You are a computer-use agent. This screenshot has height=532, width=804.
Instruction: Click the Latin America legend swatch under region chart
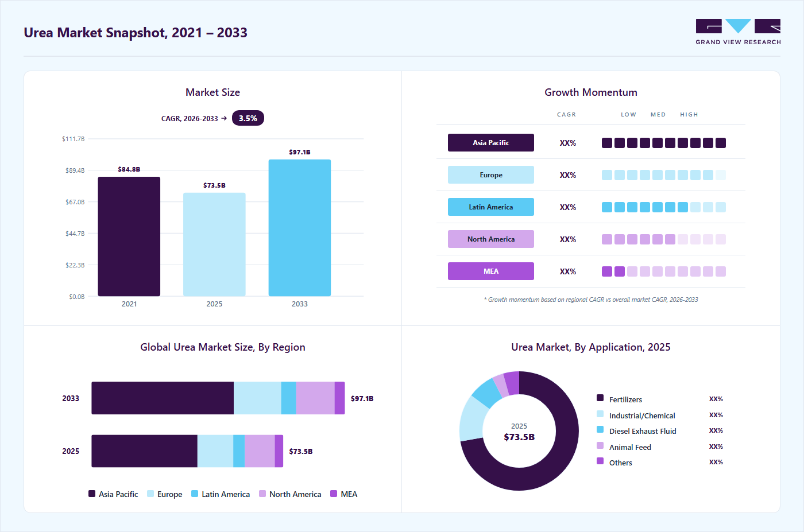195,494
